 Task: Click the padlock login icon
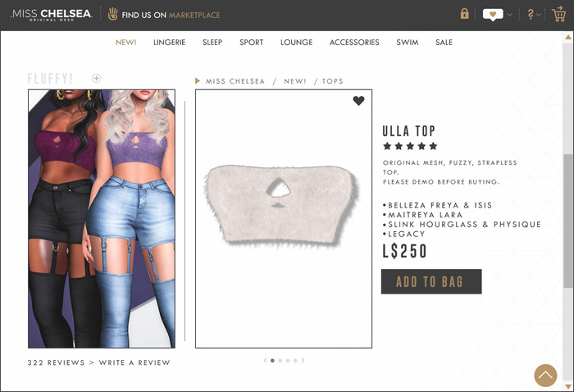click(465, 14)
